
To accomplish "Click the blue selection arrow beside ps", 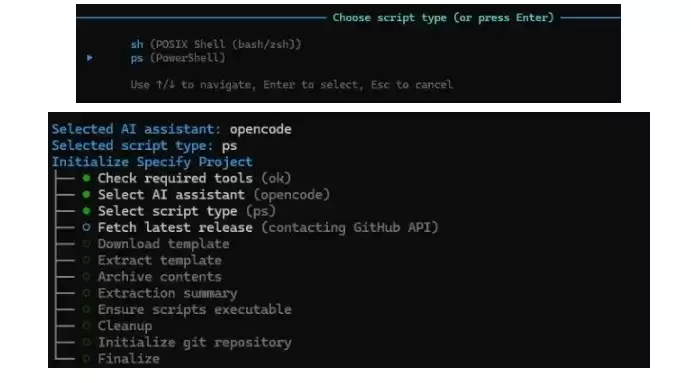I will (90, 57).
